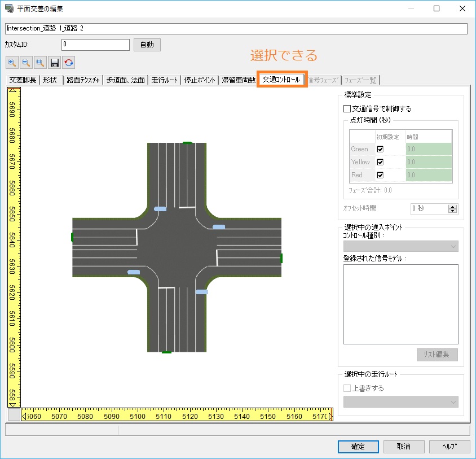
Task: Switch to the 停止ポイント tab
Action: pos(200,80)
